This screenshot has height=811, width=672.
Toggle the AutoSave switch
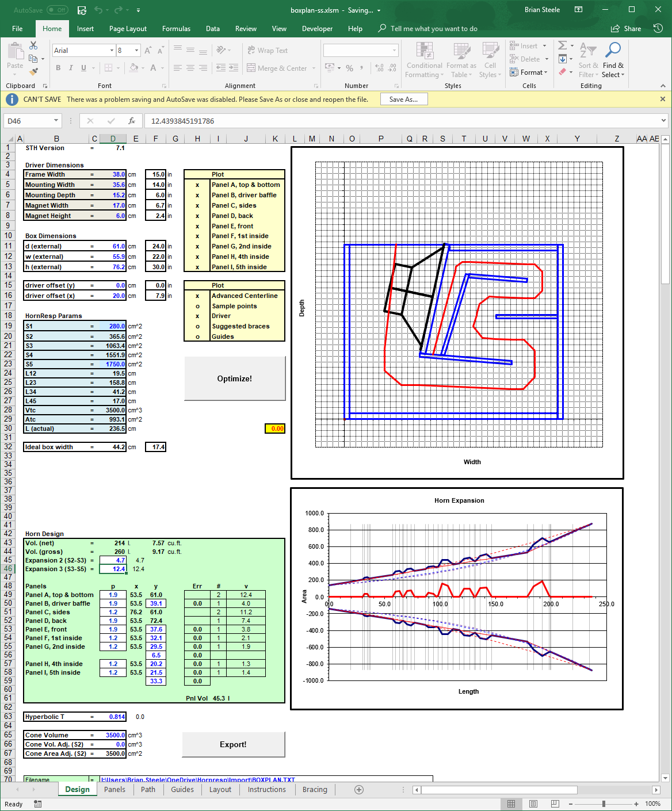tap(57, 10)
